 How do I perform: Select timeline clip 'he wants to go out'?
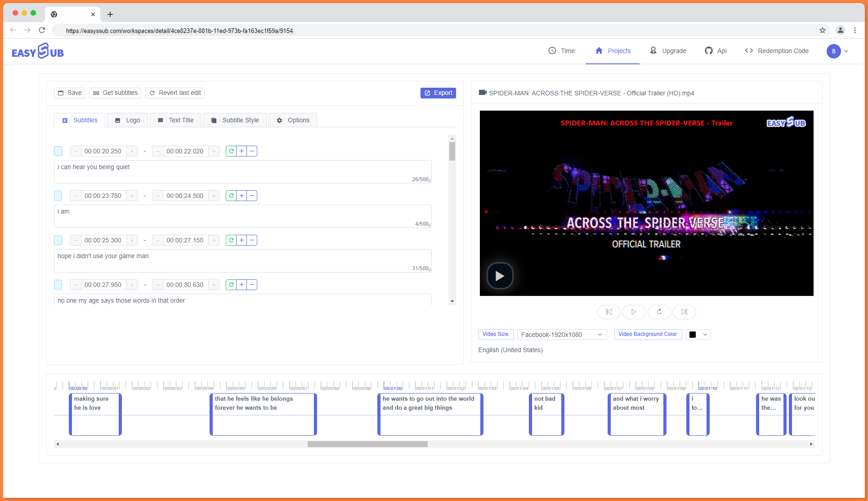click(430, 414)
